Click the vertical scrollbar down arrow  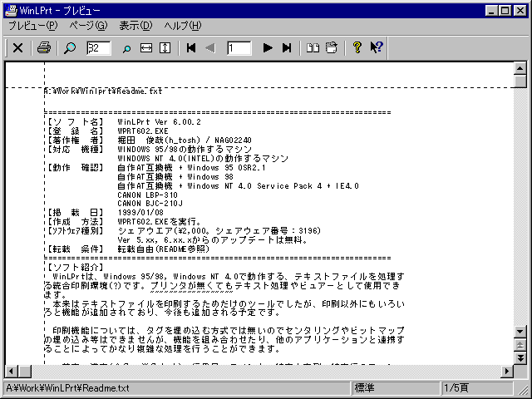point(520,332)
